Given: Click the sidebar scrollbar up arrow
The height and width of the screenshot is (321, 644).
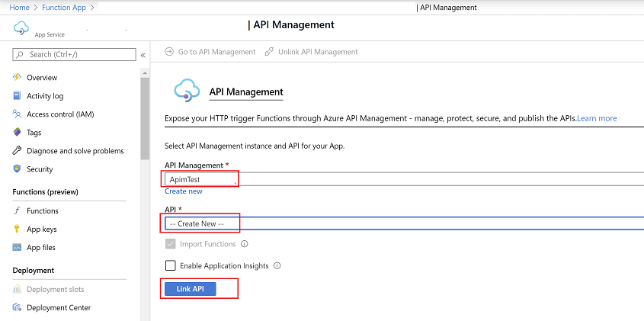Looking at the screenshot, I should (145, 73).
